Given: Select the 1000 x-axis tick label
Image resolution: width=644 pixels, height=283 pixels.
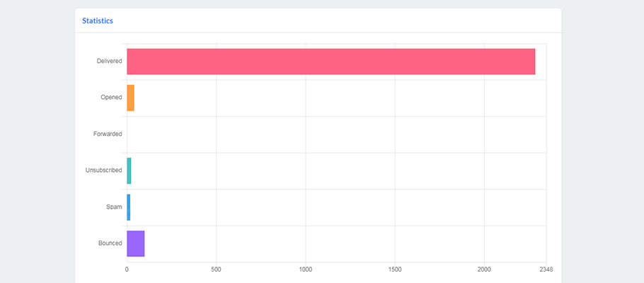Looking at the screenshot, I should [x=306, y=270].
